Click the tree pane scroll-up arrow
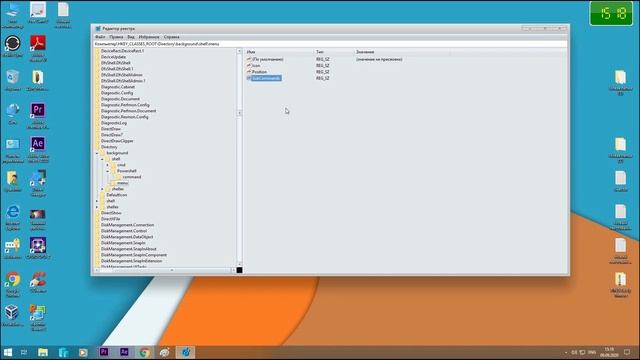The width and height of the screenshot is (640, 360). pyautogui.click(x=239, y=51)
